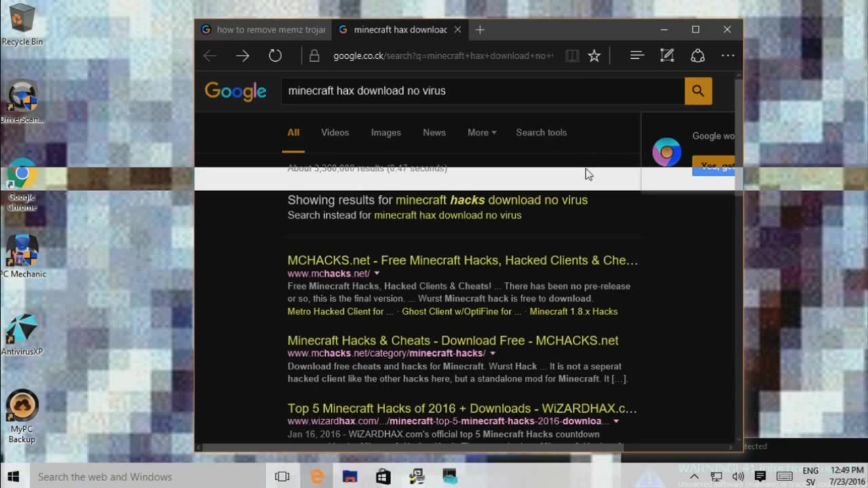Open the More settings menu with three dots

point(728,56)
